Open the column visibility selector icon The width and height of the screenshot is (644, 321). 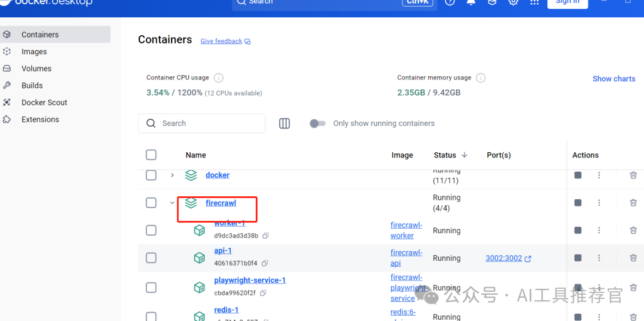[284, 124]
